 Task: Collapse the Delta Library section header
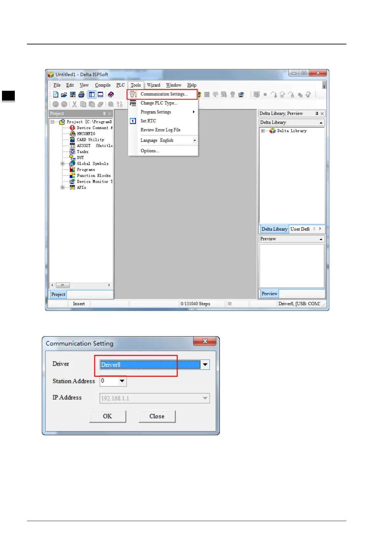pyautogui.click(x=321, y=123)
